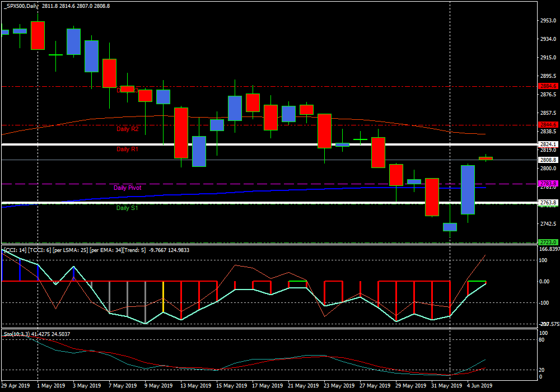This screenshot has width=560, height=392.
Task: Click the Daily Pivot label
Action: [x=127, y=188]
